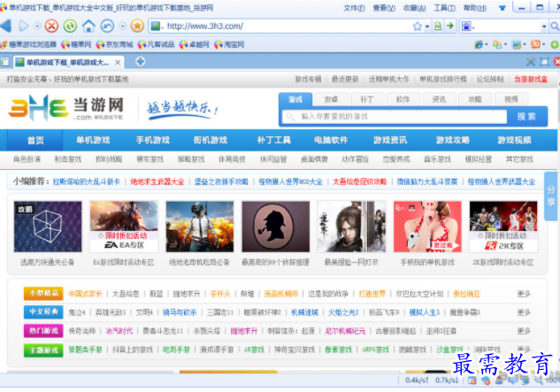Expand dropdown next to address bar star
Image resolution: width=560 pixels, height=392 pixels.
427,27
